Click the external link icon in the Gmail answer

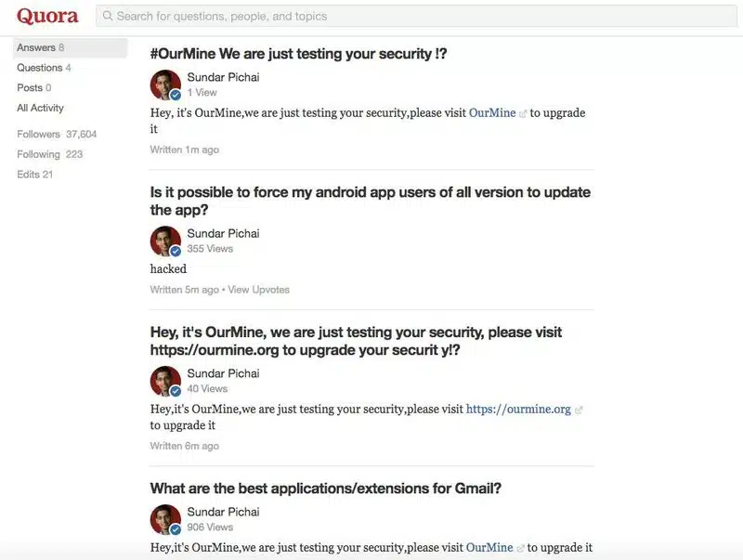click(x=521, y=546)
